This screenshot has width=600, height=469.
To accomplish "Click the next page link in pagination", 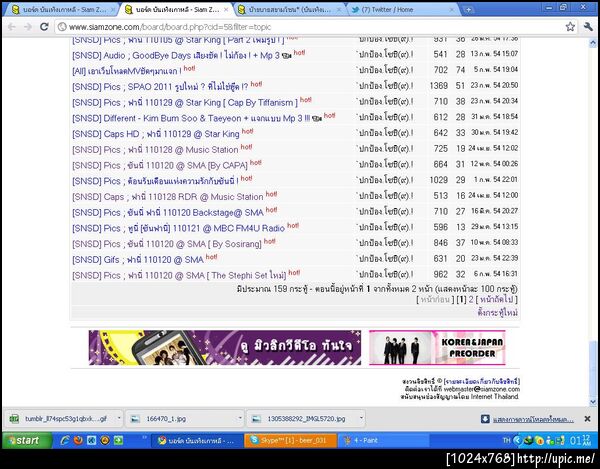I will point(497,300).
